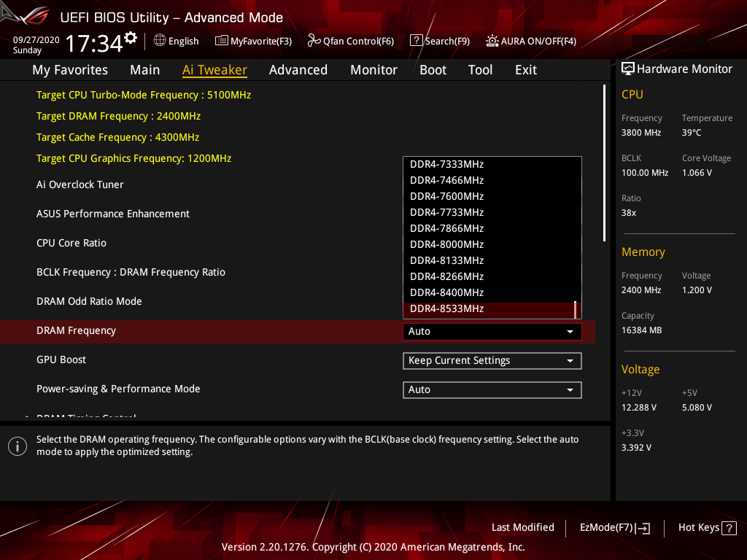Open MyFavorite(F3) list icon
The width and height of the screenshot is (747, 560).
point(221,41)
